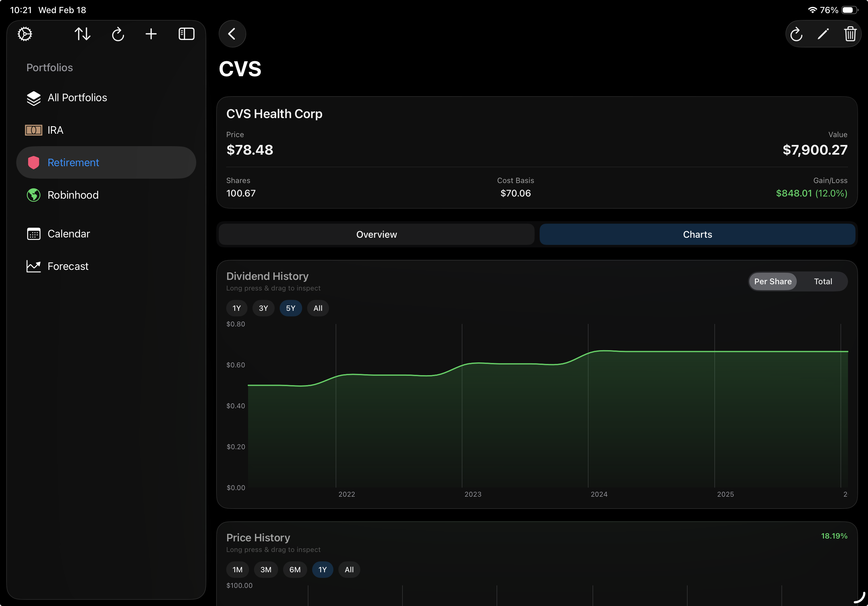Tap the sort arrows icon
868x606 pixels.
click(x=82, y=34)
